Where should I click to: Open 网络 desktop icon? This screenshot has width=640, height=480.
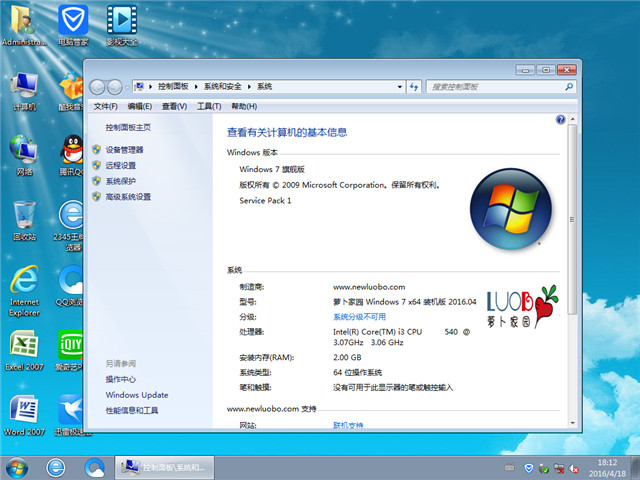(24, 155)
